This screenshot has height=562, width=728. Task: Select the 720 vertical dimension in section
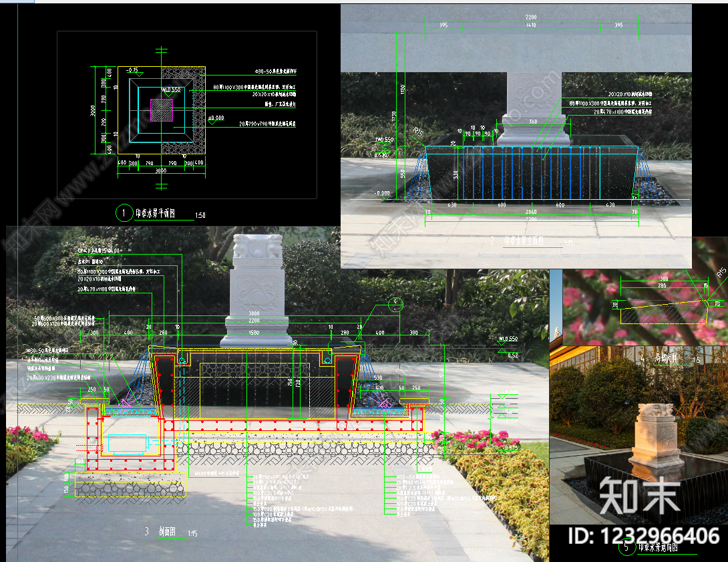click(298, 383)
